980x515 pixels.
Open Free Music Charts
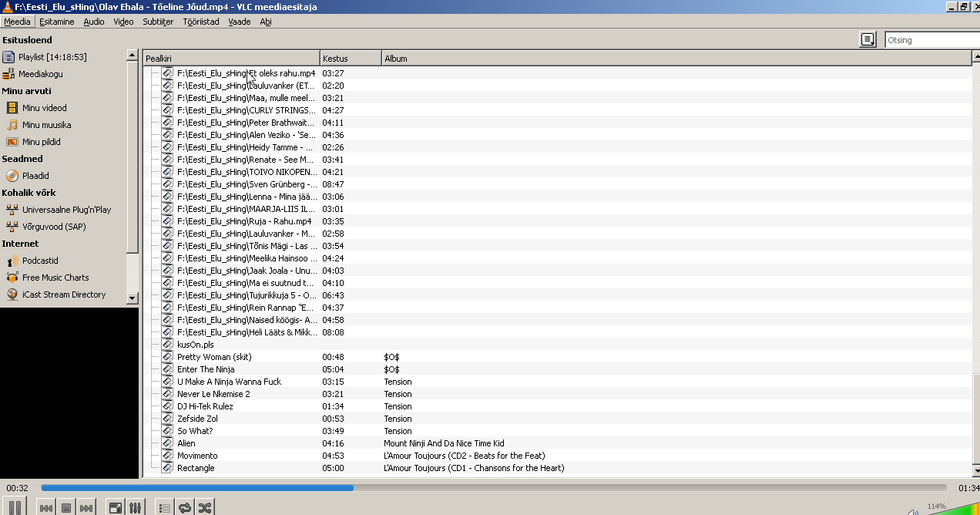(x=55, y=278)
